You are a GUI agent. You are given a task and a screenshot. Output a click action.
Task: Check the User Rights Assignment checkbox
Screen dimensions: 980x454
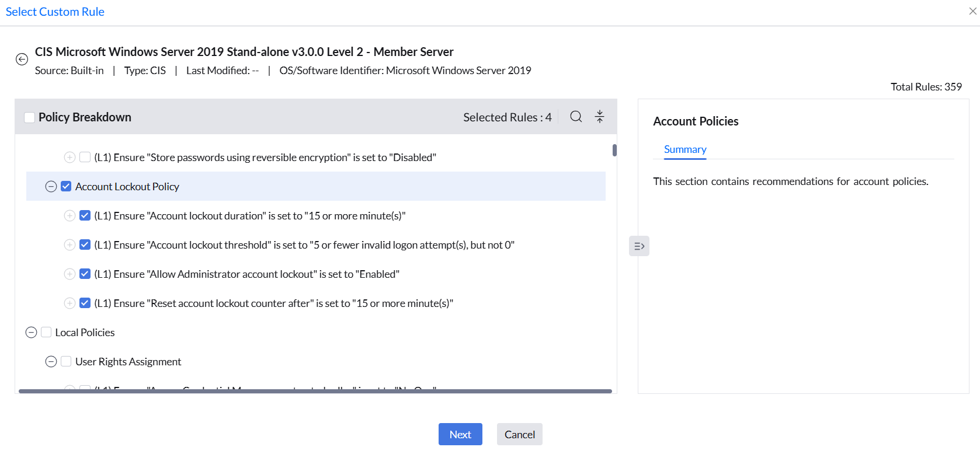66,361
